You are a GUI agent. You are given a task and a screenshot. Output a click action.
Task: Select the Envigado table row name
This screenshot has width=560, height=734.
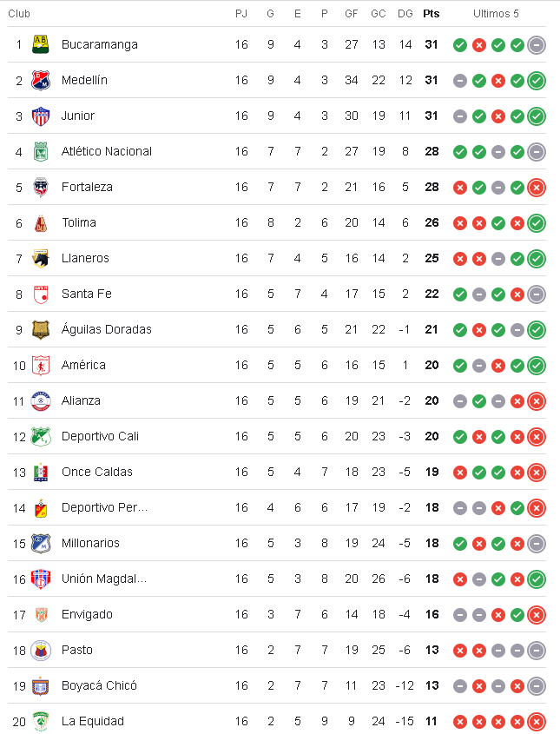(x=87, y=614)
